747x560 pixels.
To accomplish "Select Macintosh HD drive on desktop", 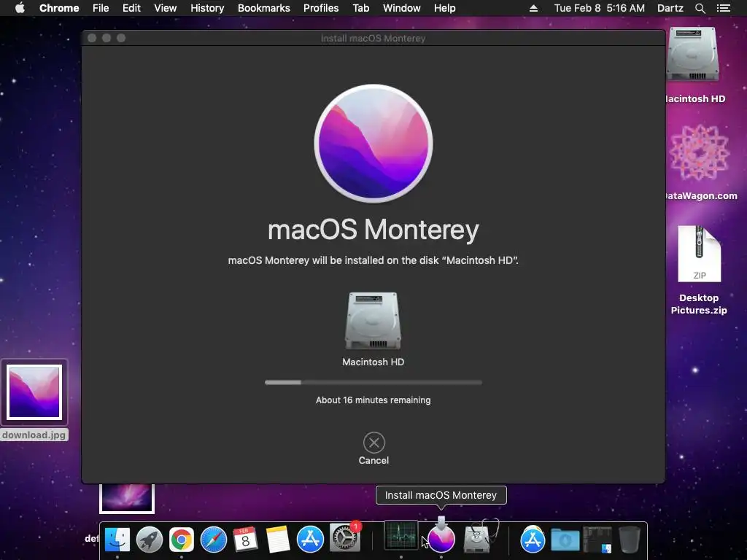I will click(x=693, y=54).
